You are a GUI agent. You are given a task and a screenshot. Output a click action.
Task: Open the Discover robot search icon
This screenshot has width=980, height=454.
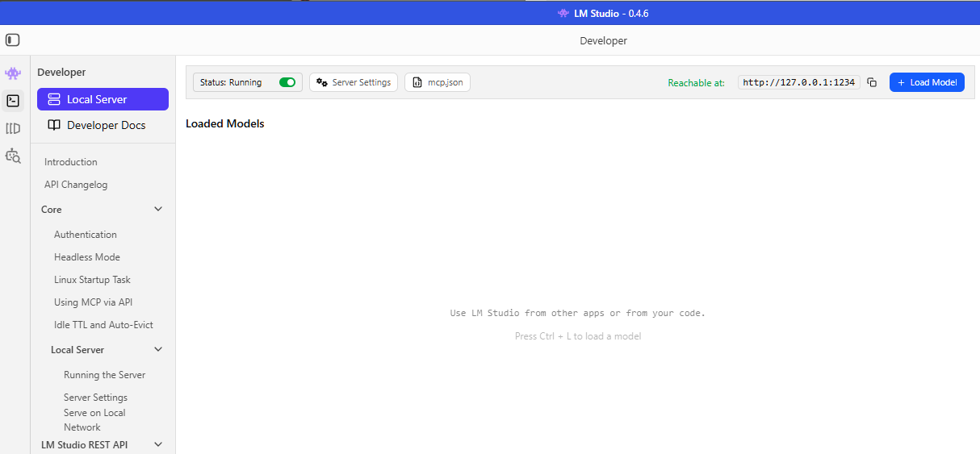[13, 156]
